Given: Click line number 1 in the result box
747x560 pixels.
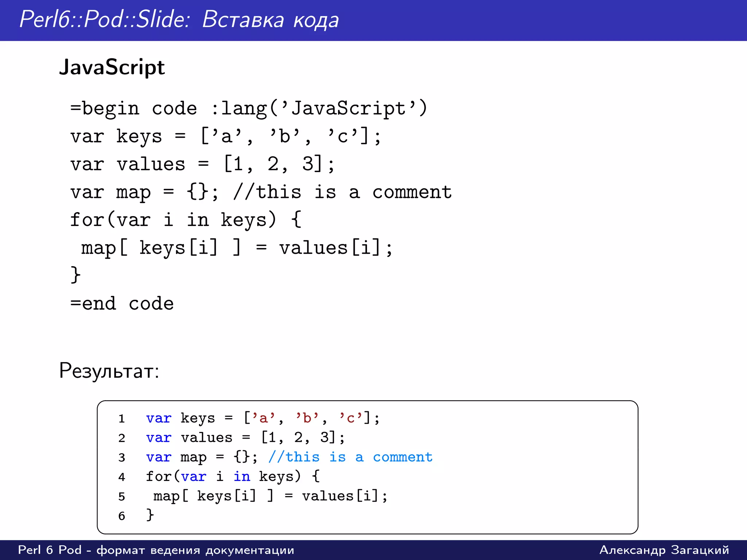Looking at the screenshot, I should [x=121, y=419].
